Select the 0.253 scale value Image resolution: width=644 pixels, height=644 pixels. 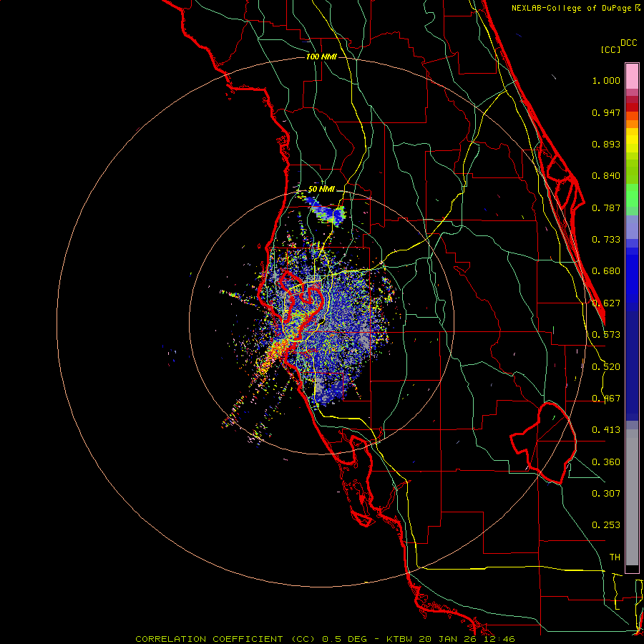(606, 525)
